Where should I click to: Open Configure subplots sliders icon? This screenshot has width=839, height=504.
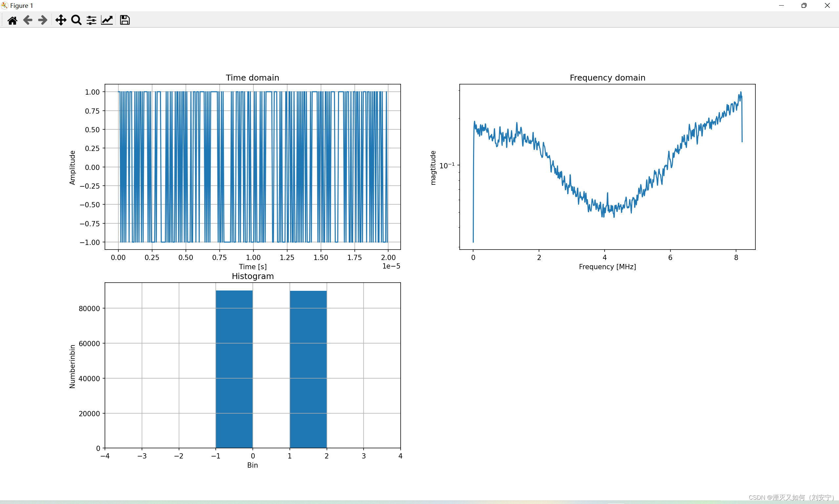[x=91, y=20]
